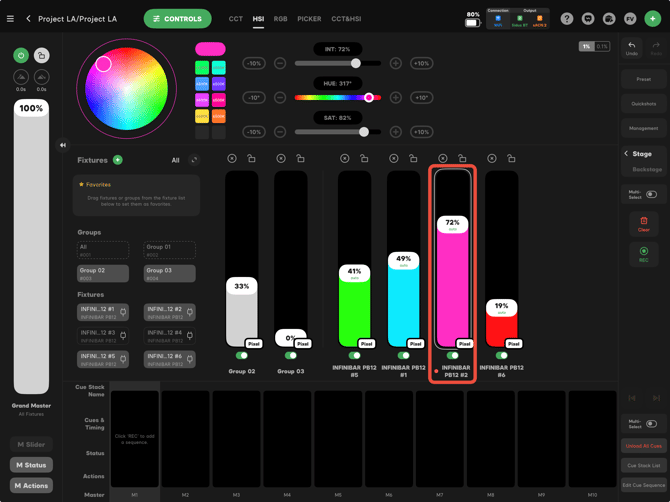The width and height of the screenshot is (670, 502).
Task: Open the Management panel
Action: pyautogui.click(x=644, y=128)
